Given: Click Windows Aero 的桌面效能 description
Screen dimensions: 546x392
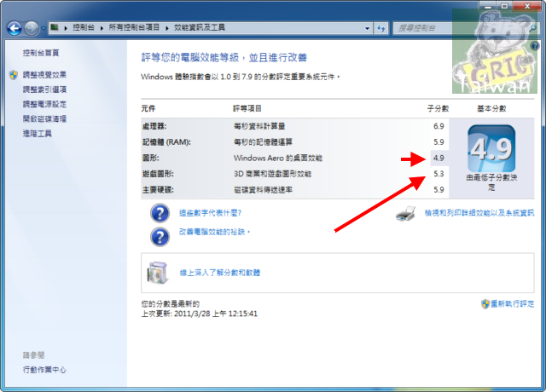Looking at the screenshot, I should [278, 158].
